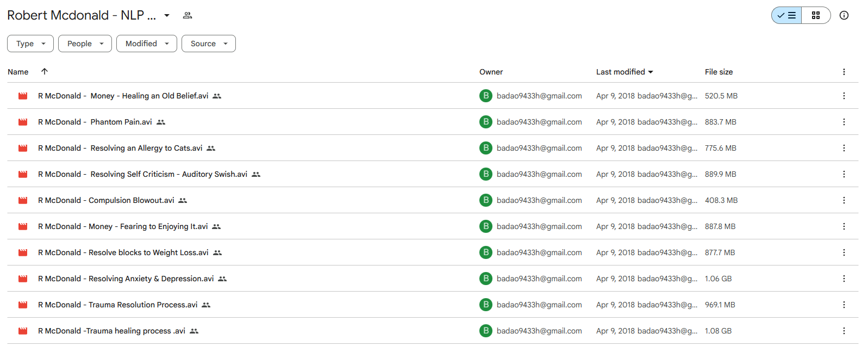
Task: Sort by the Name column header
Action: 18,72
